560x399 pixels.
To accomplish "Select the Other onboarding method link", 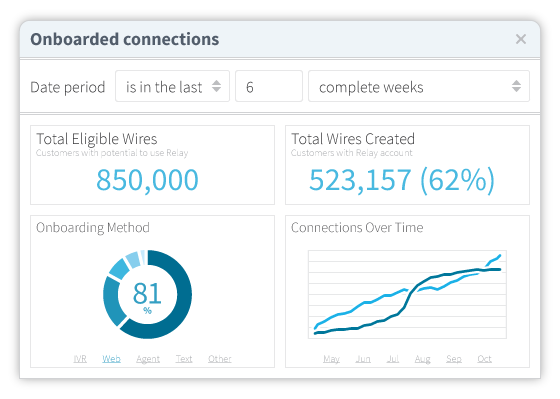I will (220, 358).
